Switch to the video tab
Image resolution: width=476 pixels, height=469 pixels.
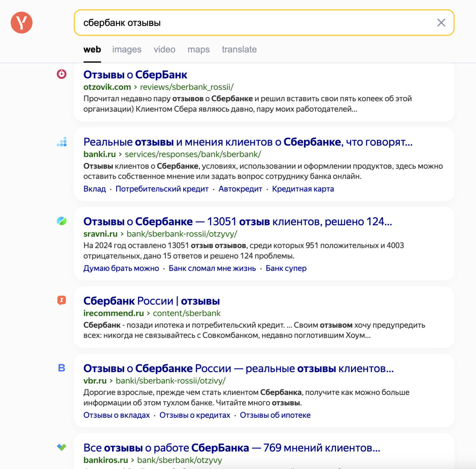[x=164, y=49]
